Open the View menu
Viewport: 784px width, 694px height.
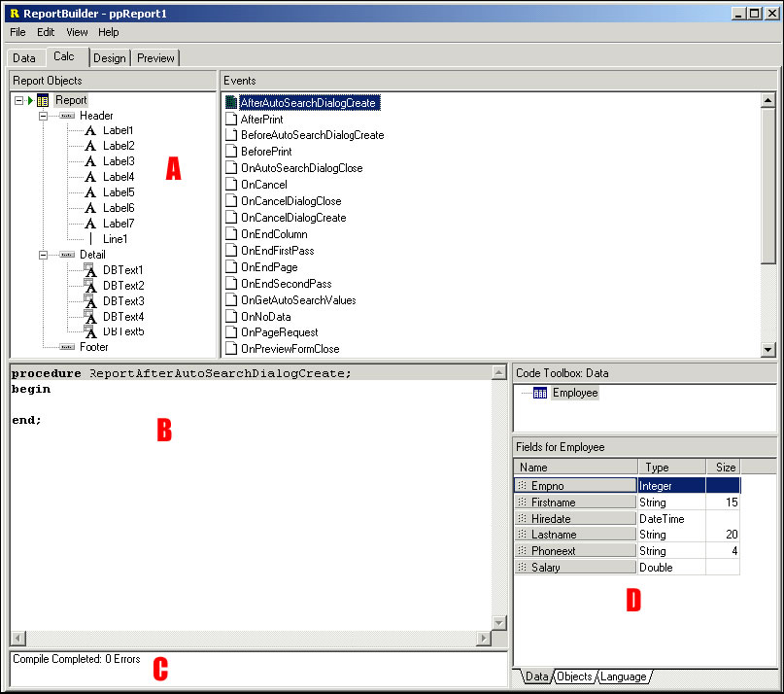77,32
